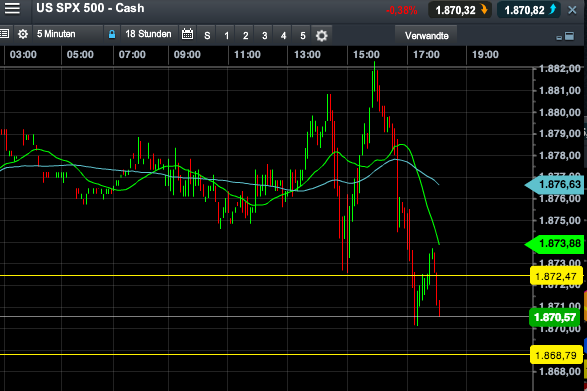Open the hamburger main menu

[12, 8]
